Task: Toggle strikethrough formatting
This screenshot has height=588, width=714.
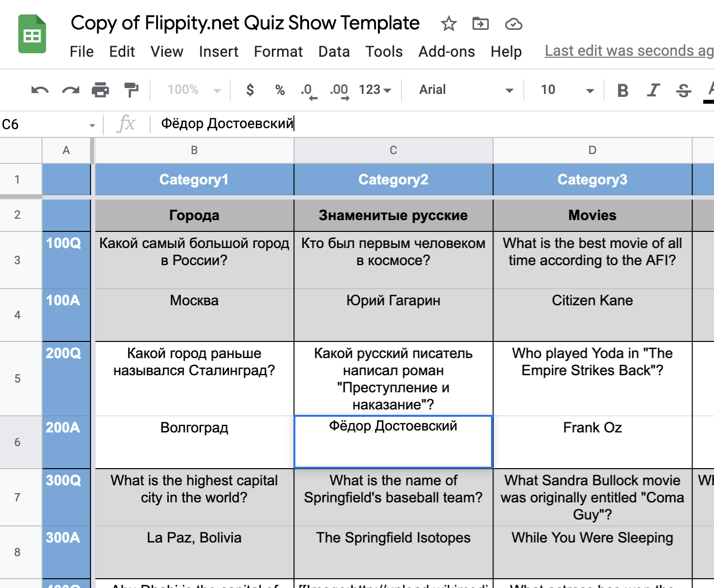Action: [683, 90]
